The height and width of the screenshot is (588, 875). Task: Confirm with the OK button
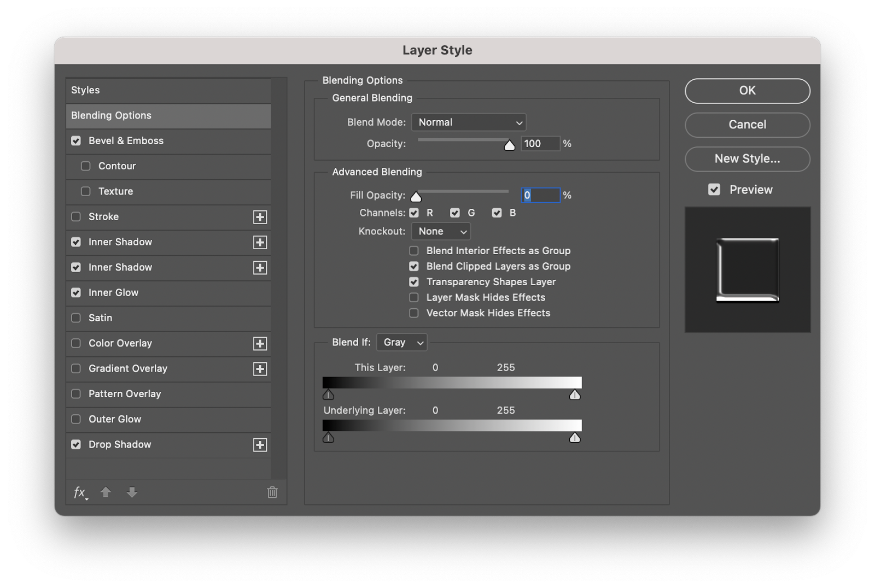[748, 91]
